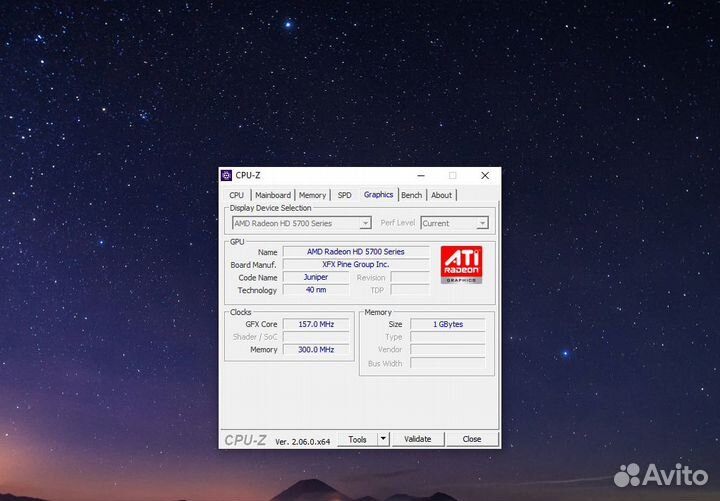
Task: Open the About tab
Action: [441, 195]
